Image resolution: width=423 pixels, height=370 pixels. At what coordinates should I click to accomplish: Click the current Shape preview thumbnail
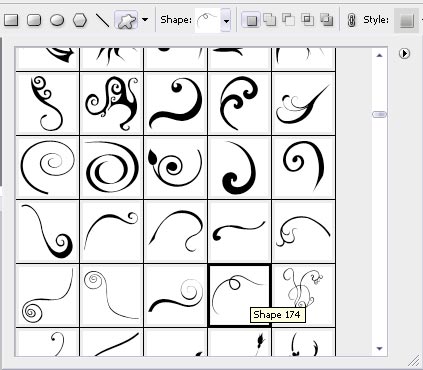click(208, 21)
